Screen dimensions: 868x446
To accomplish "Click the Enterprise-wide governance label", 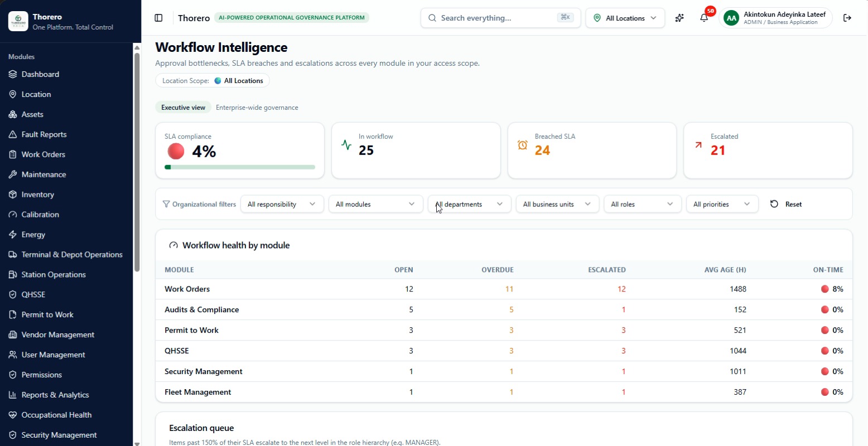I will (257, 108).
